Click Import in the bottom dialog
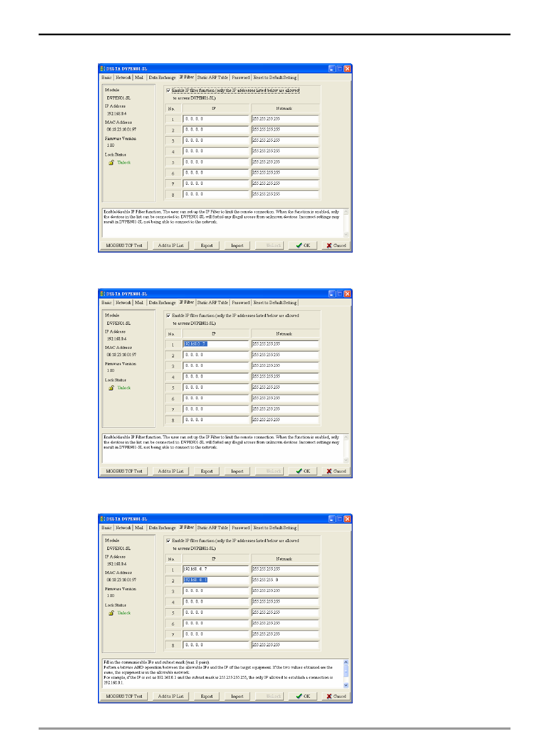 pyautogui.click(x=237, y=697)
